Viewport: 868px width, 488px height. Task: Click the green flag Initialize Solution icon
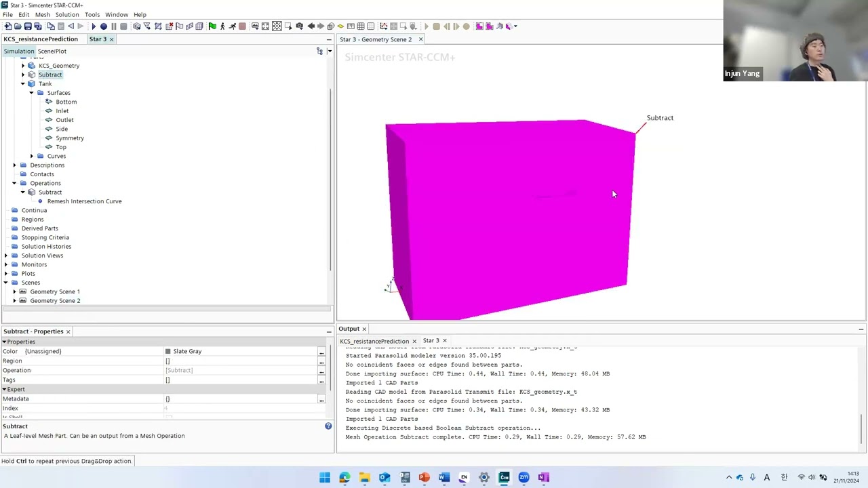pyautogui.click(x=212, y=26)
